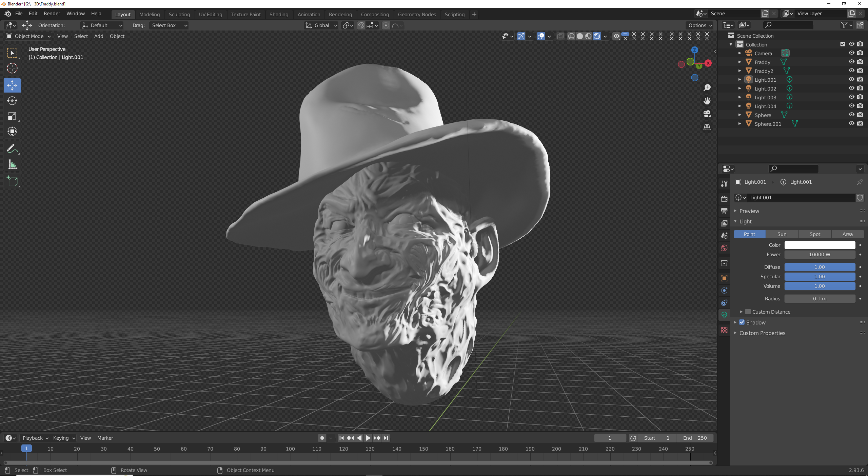Image resolution: width=868 pixels, height=476 pixels.
Task: Set light type to Sun
Action: point(782,234)
